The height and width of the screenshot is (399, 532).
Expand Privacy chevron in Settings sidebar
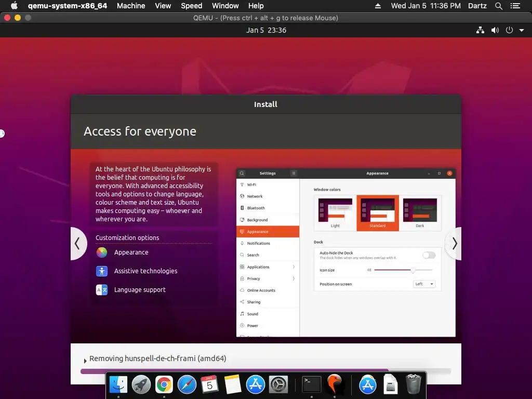(294, 278)
